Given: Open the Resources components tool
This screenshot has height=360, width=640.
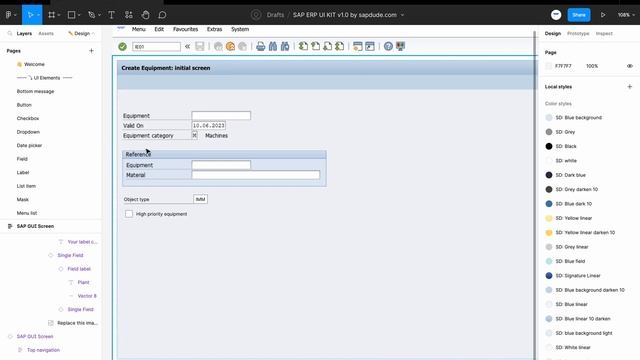Looking at the screenshot, I should [x=129, y=15].
